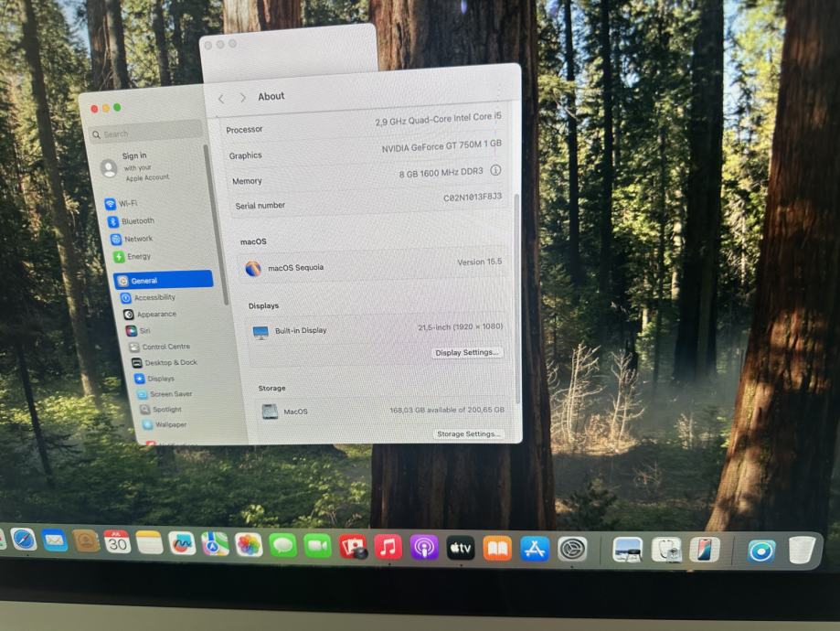The image size is (840, 631).
Task: Open Control Centre in the sidebar
Action: 160,347
